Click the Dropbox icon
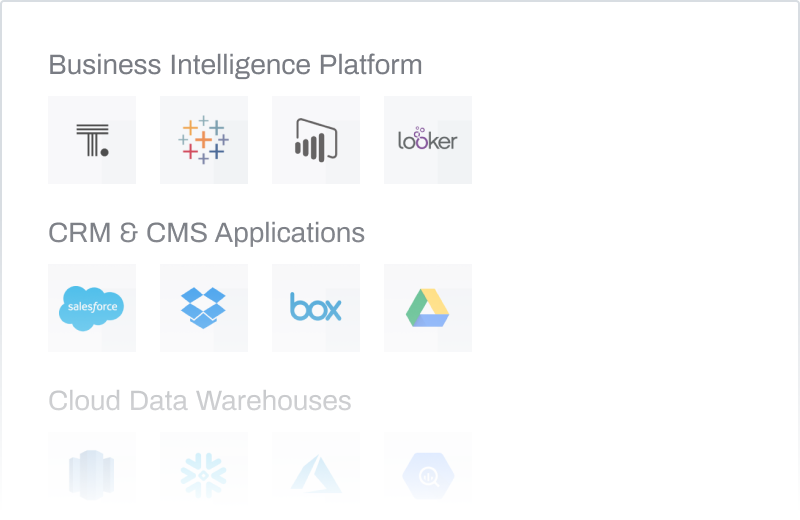This screenshot has height=520, width=800. [204, 308]
